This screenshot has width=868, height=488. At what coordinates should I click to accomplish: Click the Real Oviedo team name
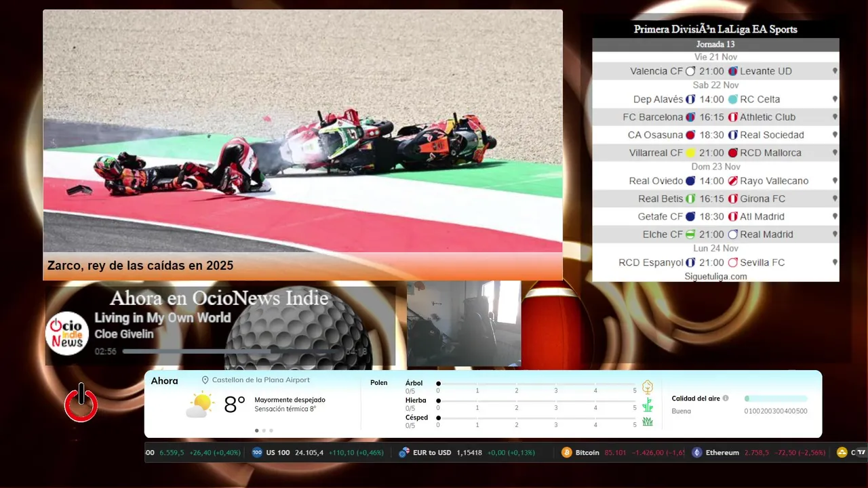click(x=656, y=181)
